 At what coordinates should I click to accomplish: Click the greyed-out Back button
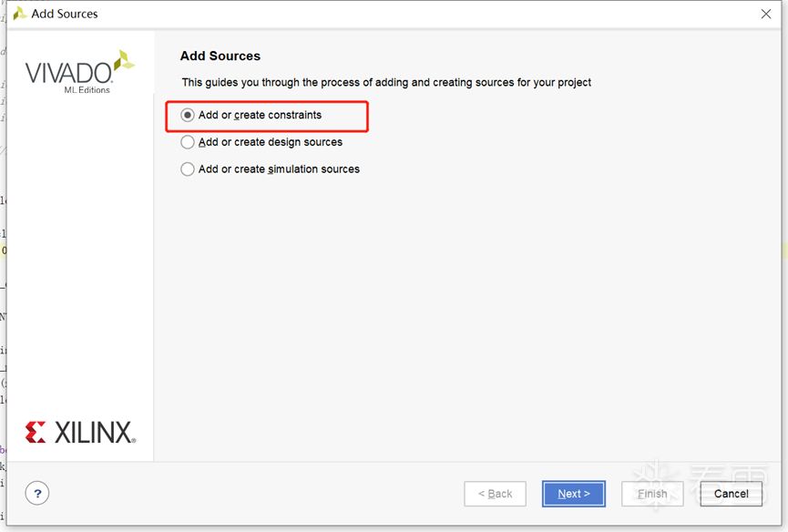click(495, 494)
